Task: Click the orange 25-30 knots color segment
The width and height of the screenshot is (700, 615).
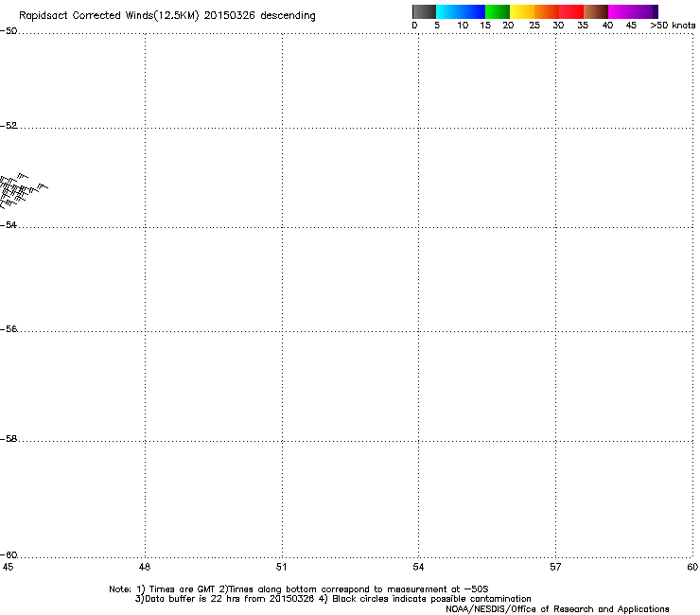Action: pyautogui.click(x=547, y=11)
